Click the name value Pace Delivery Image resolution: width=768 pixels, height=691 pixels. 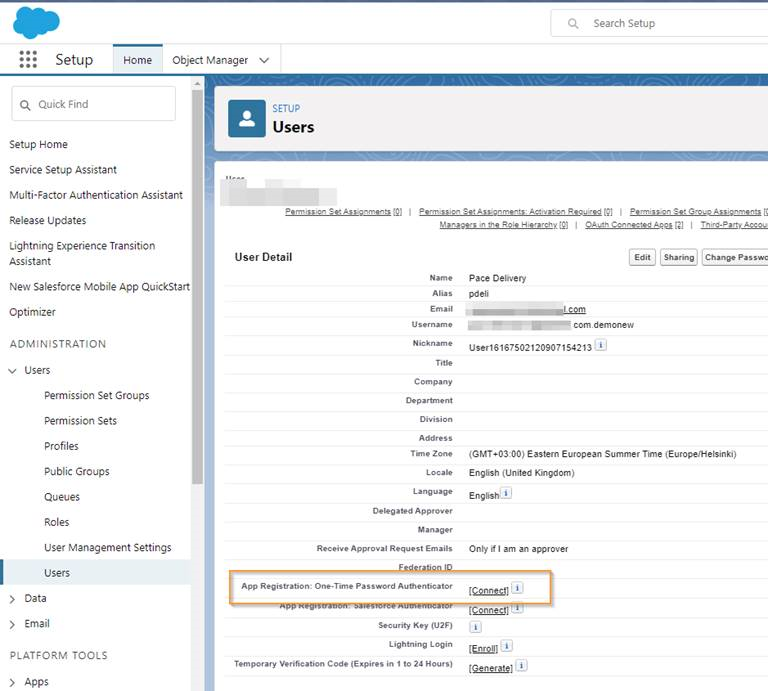click(x=498, y=278)
